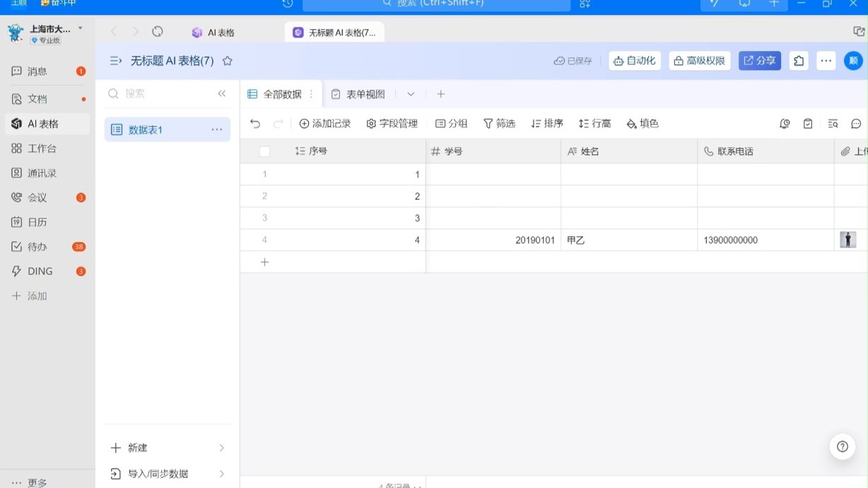The width and height of the screenshot is (868, 488).
Task: Collapse the left panel with the double chevron
Action: click(221, 93)
